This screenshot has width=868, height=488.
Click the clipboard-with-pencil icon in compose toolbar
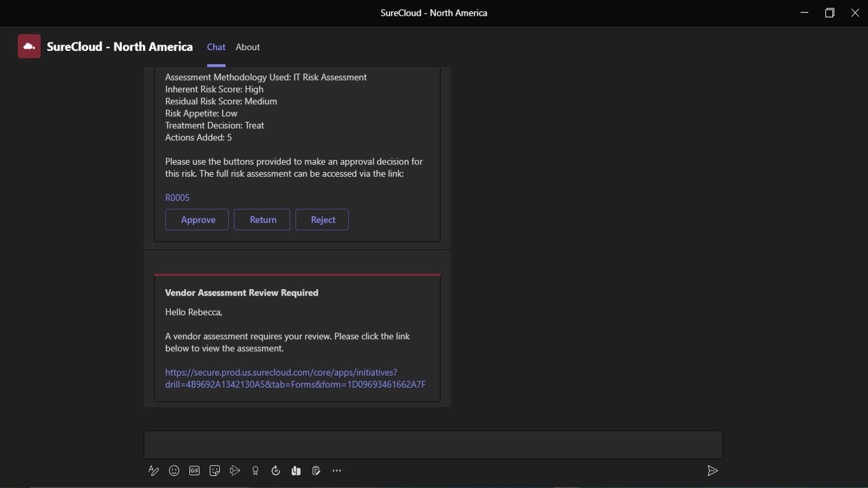point(316,471)
